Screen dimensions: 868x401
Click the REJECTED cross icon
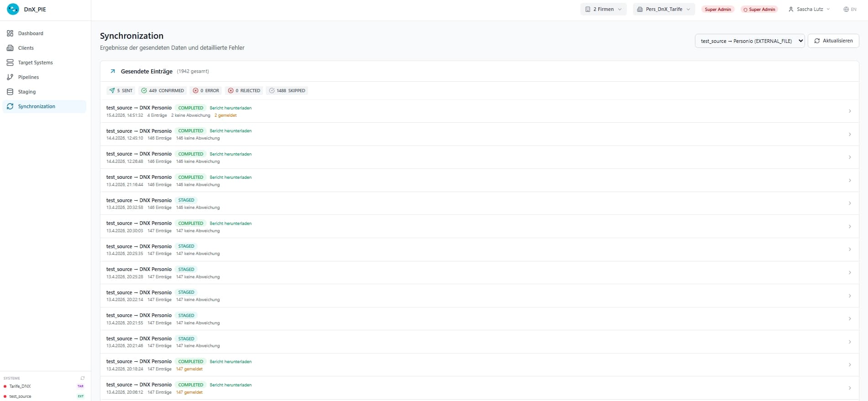(231, 90)
